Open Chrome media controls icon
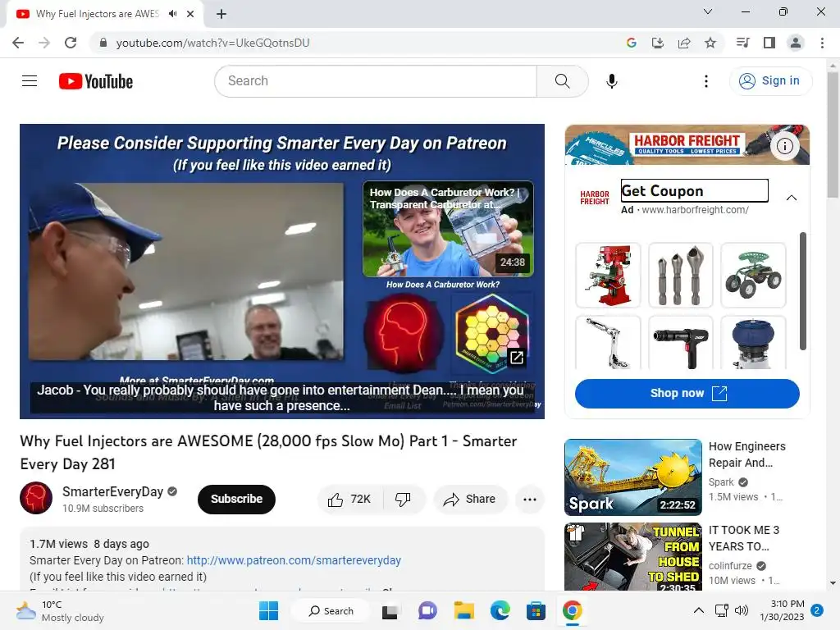Viewport: 840px width, 630px height. click(742, 43)
